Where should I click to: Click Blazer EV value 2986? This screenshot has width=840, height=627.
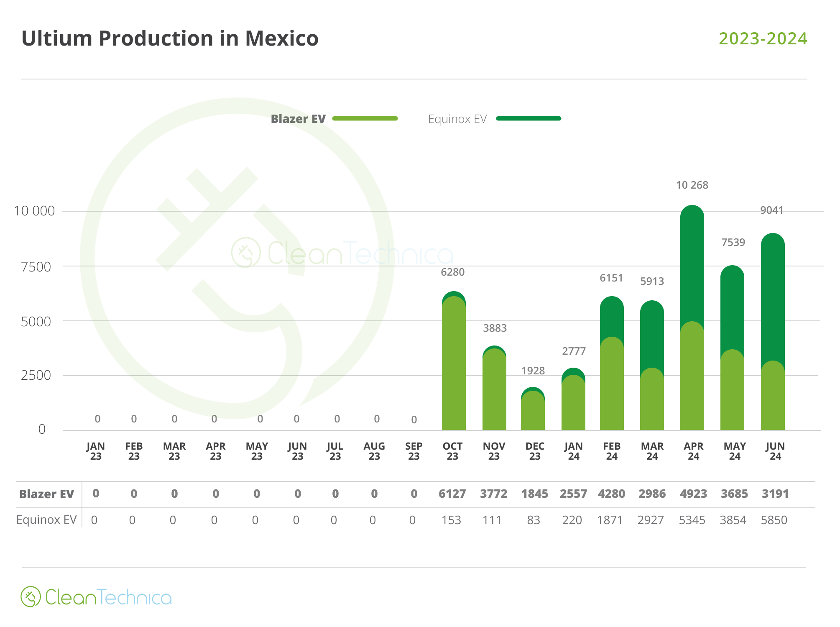(652, 494)
